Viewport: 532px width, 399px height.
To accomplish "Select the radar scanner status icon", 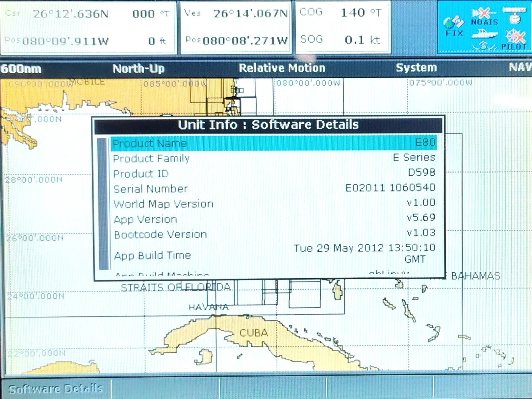I will tap(514, 15).
